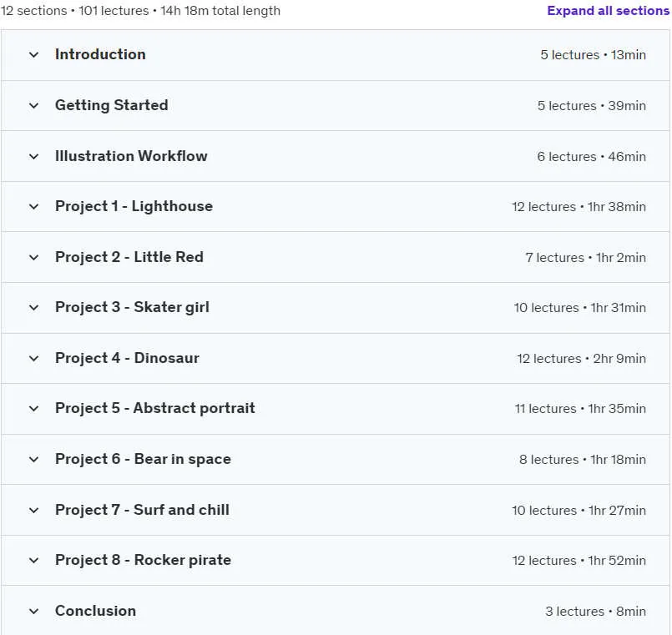Expand the Getting Started chevron
This screenshot has width=672, height=635.
(34, 105)
